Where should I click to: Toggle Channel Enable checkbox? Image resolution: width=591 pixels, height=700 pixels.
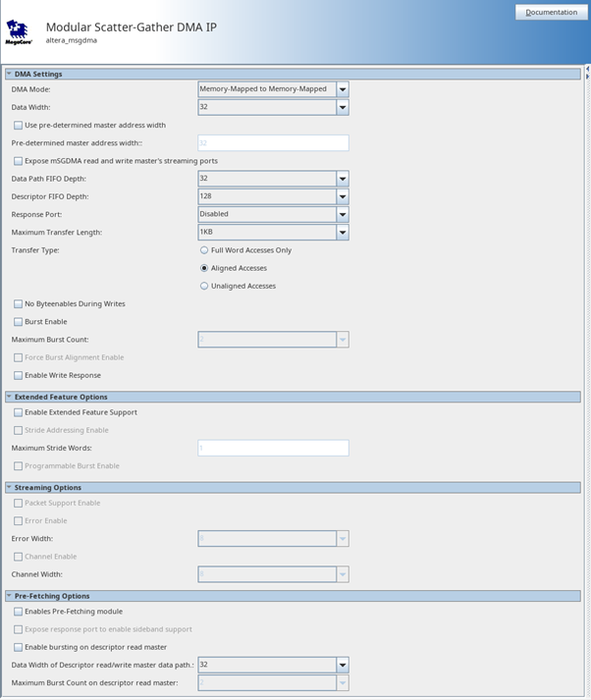(18, 557)
